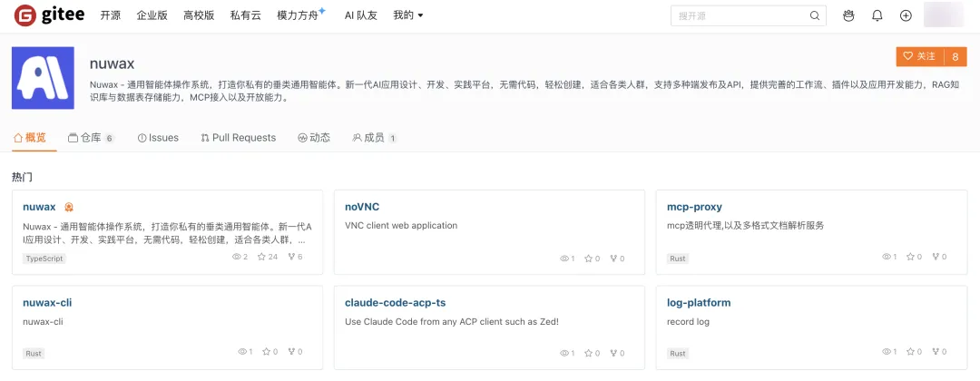Viewport: 980px width, 381px height.
Task: Click the Rust tag on log-platform card
Action: (x=678, y=353)
